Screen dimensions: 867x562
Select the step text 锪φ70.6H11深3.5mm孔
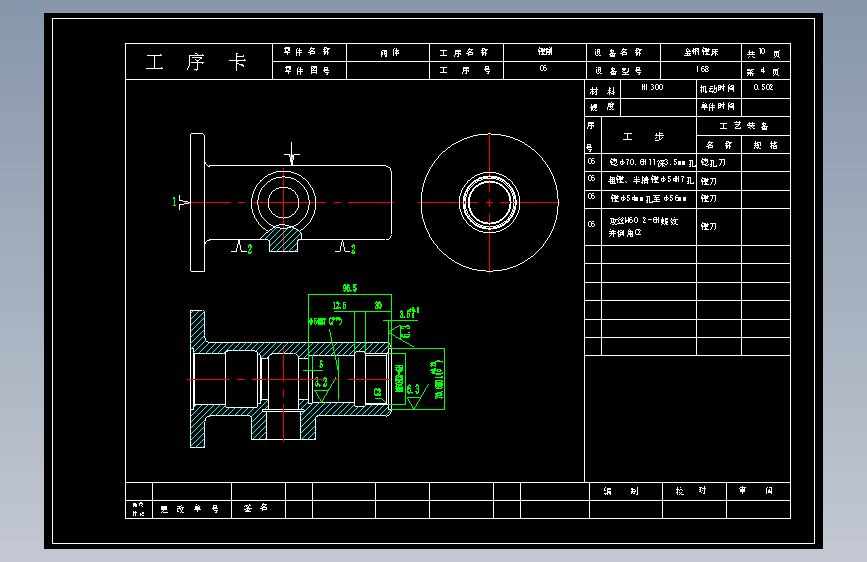(652, 163)
